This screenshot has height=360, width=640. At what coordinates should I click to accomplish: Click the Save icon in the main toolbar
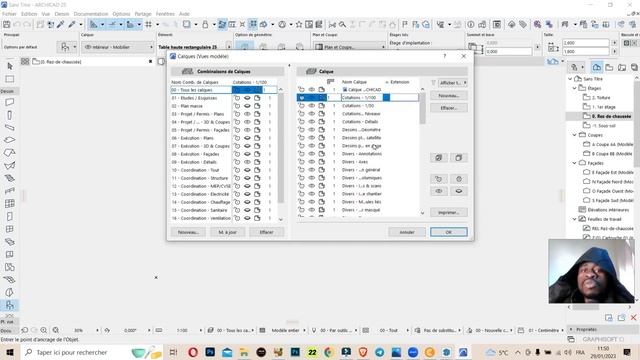(7, 24)
